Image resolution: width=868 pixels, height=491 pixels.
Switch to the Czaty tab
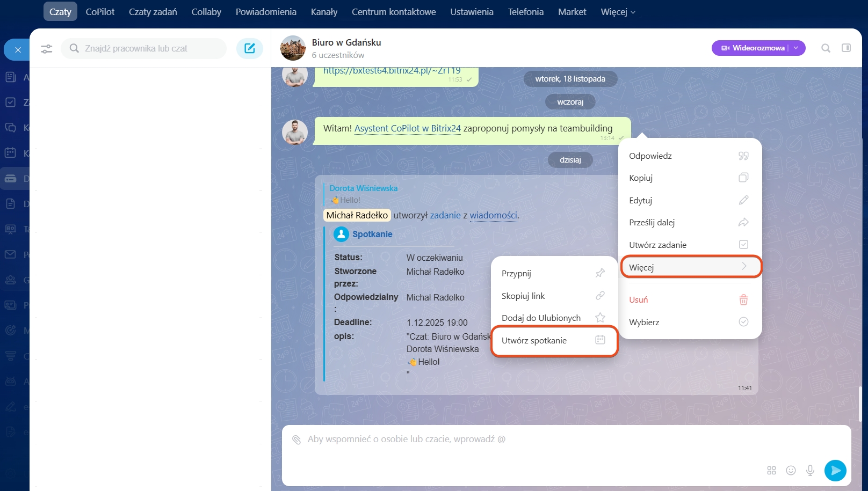click(60, 12)
